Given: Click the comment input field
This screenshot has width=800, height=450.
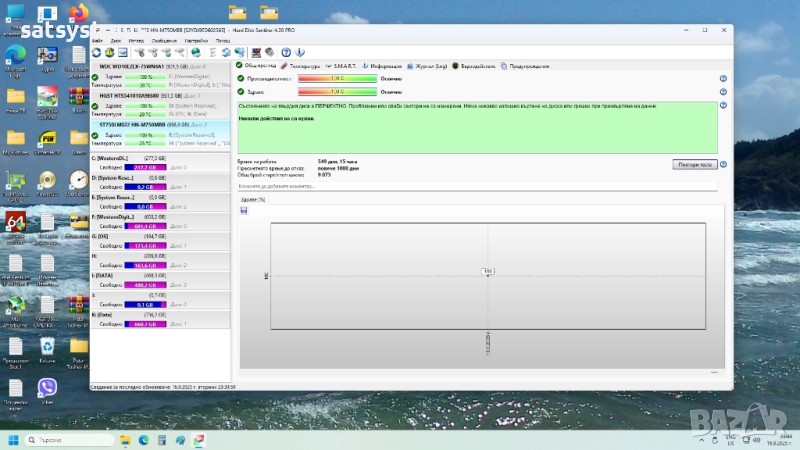Looking at the screenshot, I should [400, 187].
